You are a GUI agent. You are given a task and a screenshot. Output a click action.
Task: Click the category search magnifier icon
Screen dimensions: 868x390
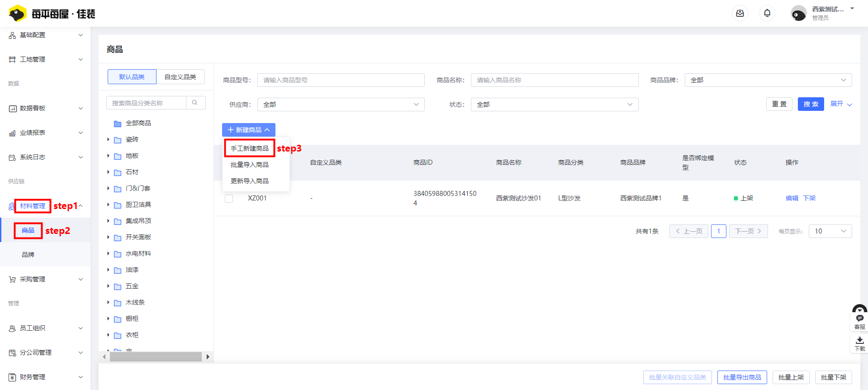[x=195, y=103]
